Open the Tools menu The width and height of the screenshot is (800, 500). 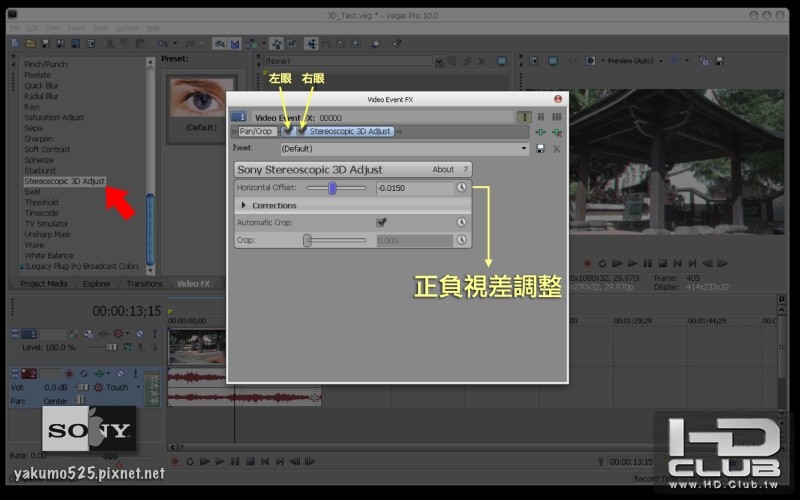(x=101, y=28)
